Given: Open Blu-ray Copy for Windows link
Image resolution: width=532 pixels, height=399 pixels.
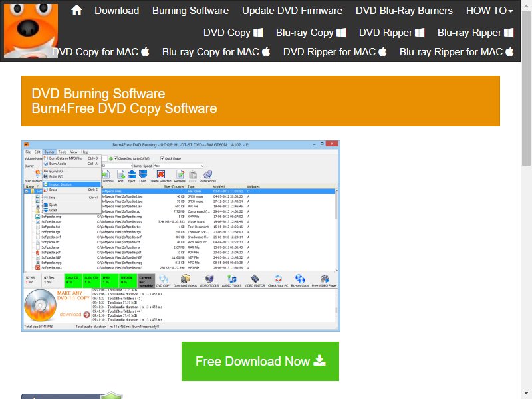Looking at the screenshot, I should click(x=311, y=33).
